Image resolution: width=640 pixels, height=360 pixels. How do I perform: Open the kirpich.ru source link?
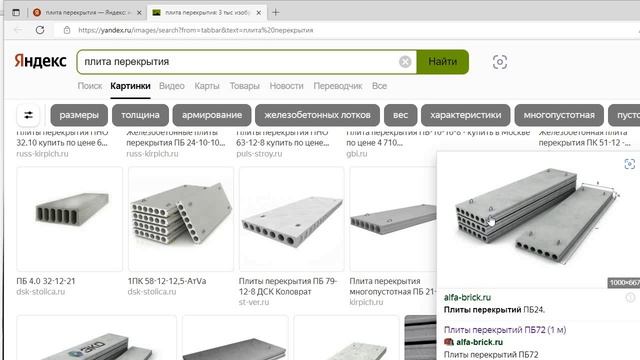point(366,302)
